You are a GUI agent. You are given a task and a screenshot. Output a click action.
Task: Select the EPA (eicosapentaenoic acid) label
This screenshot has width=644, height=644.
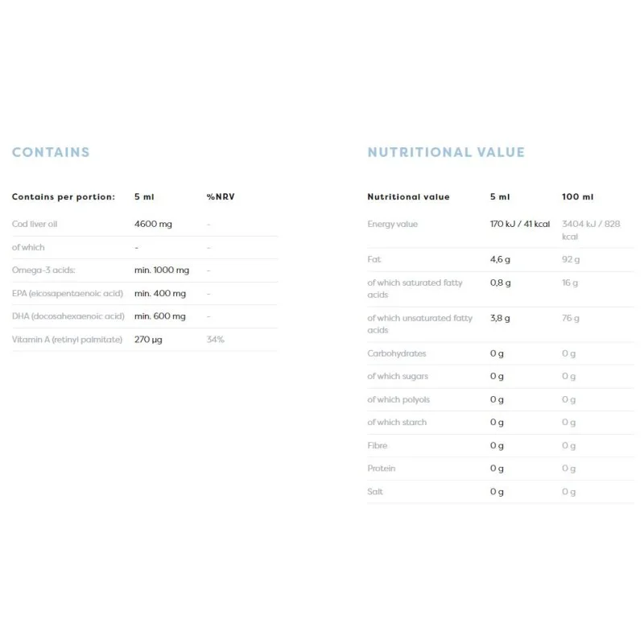pos(68,294)
